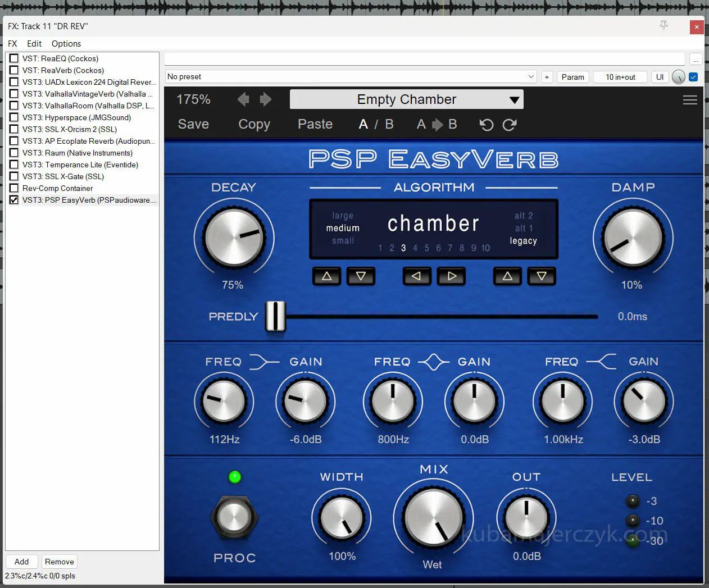This screenshot has width=709, height=588.
Task: Click the Remove button
Action: (x=59, y=562)
